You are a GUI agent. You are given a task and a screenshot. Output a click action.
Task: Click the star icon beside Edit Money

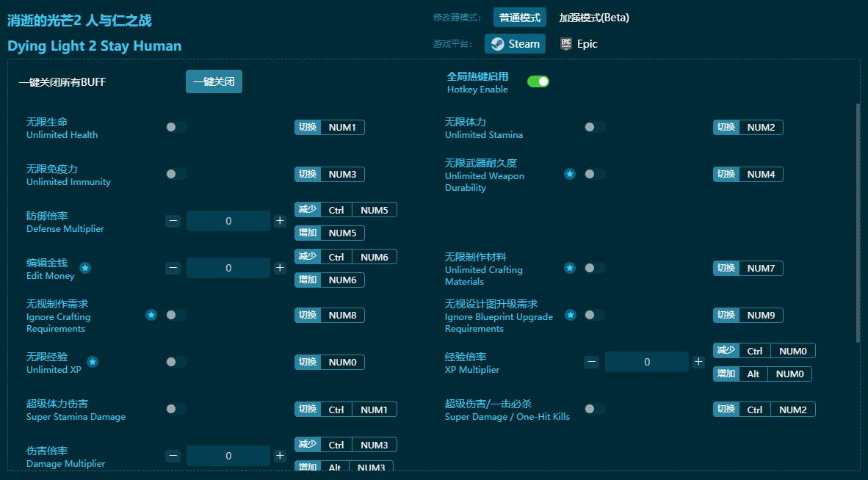[85, 268]
